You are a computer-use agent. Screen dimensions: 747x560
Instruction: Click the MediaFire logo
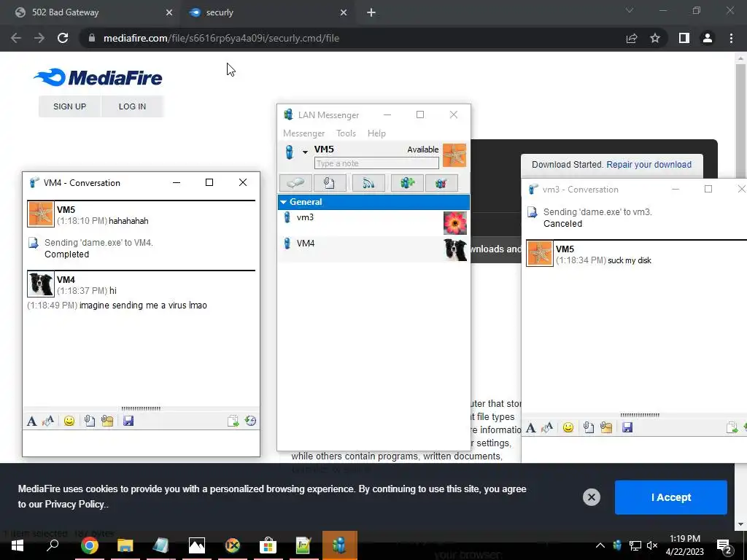(98, 77)
